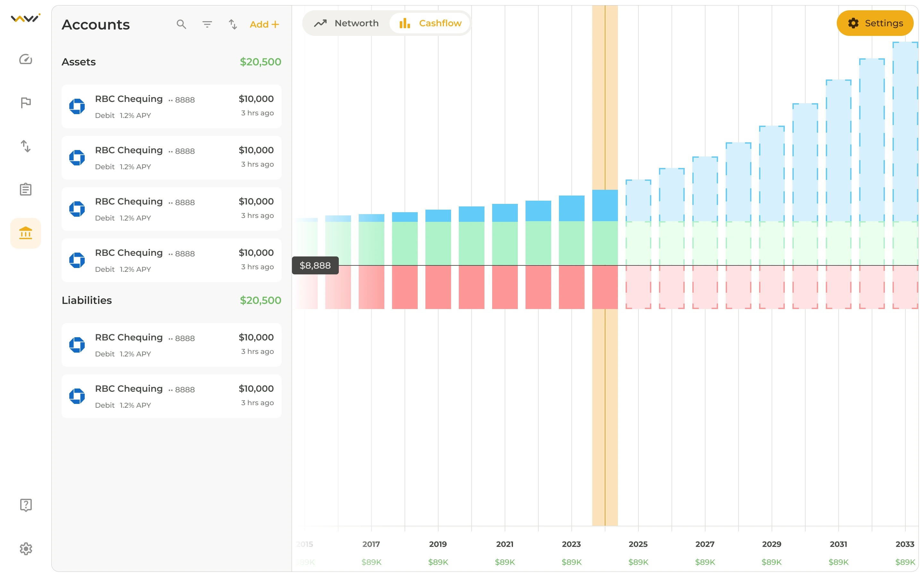Expand the Assets section header
The image size is (924, 577).
79,62
